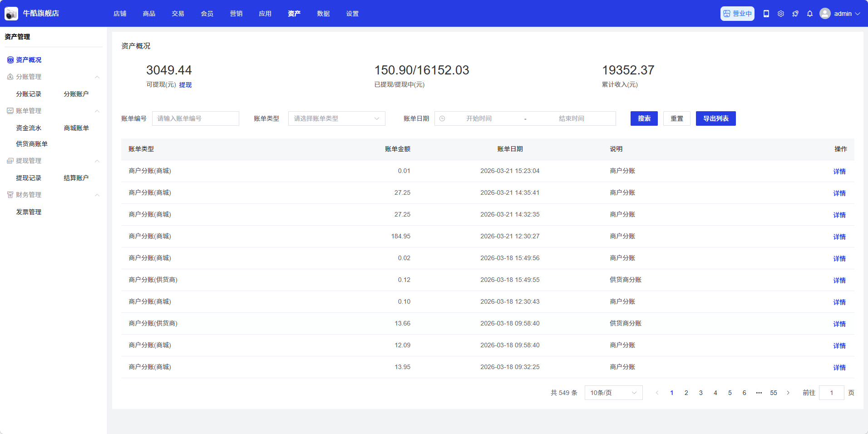The height and width of the screenshot is (434, 868).
Task: Collapse the 提现管理 sidebar section
Action: (97, 161)
